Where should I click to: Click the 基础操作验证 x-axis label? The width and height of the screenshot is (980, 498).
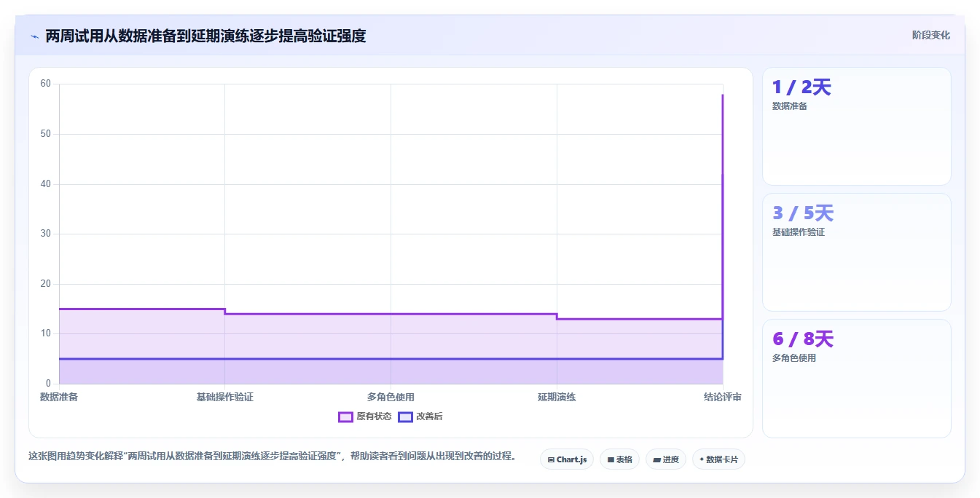(x=224, y=397)
